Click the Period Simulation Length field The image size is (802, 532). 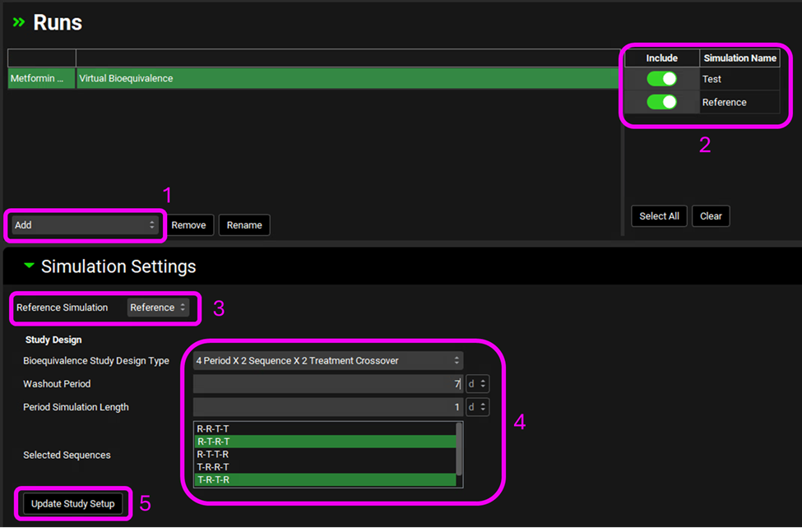click(x=327, y=407)
